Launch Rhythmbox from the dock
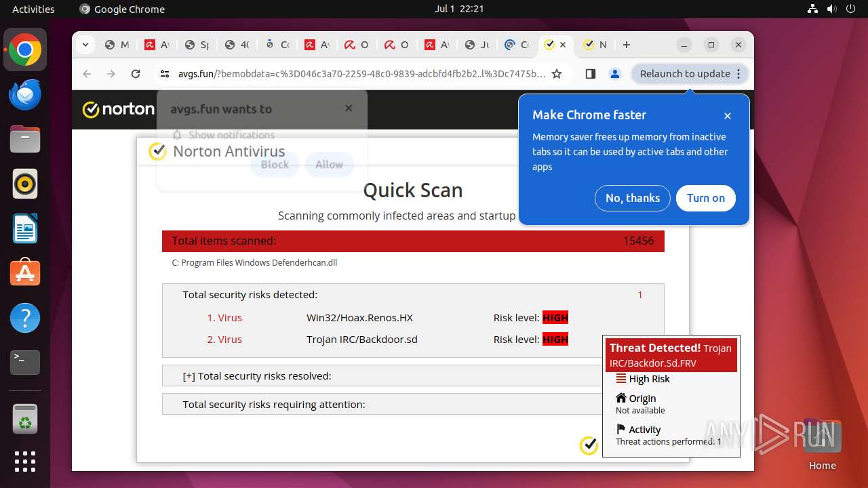The height and width of the screenshot is (488, 868). click(x=25, y=184)
